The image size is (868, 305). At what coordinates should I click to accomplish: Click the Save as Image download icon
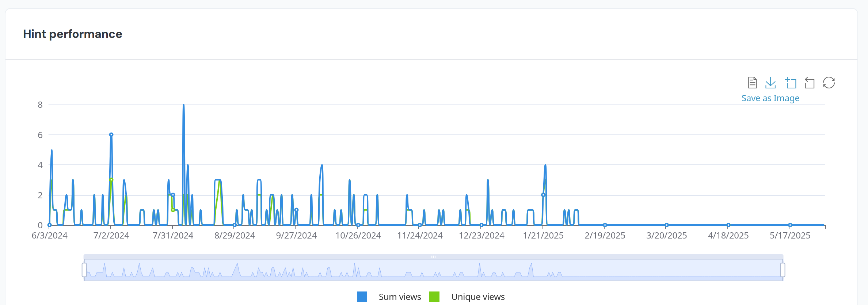pyautogui.click(x=770, y=83)
